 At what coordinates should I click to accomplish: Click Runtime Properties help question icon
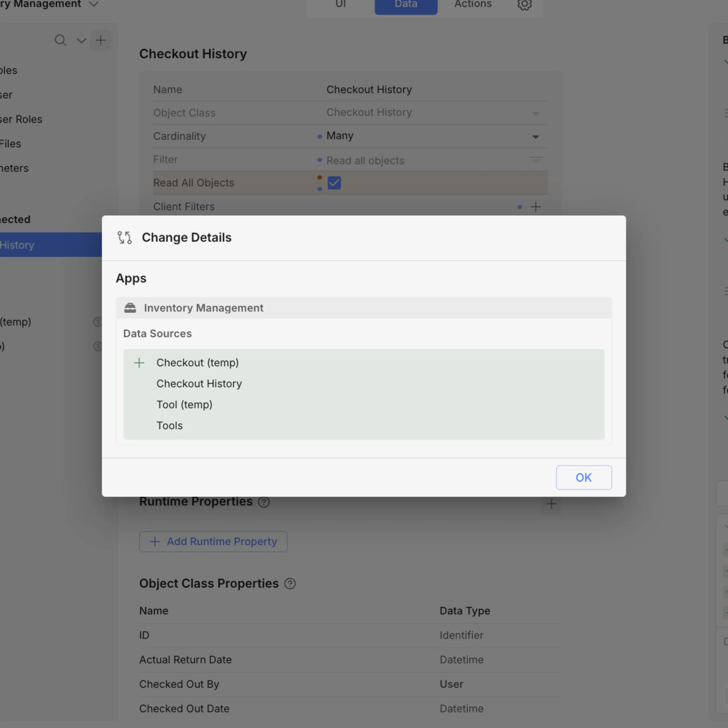(264, 502)
